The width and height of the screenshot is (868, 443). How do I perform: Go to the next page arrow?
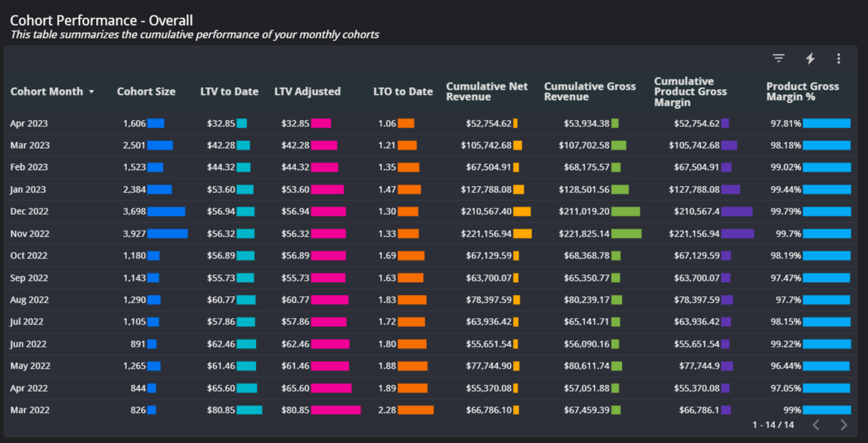[x=844, y=424]
